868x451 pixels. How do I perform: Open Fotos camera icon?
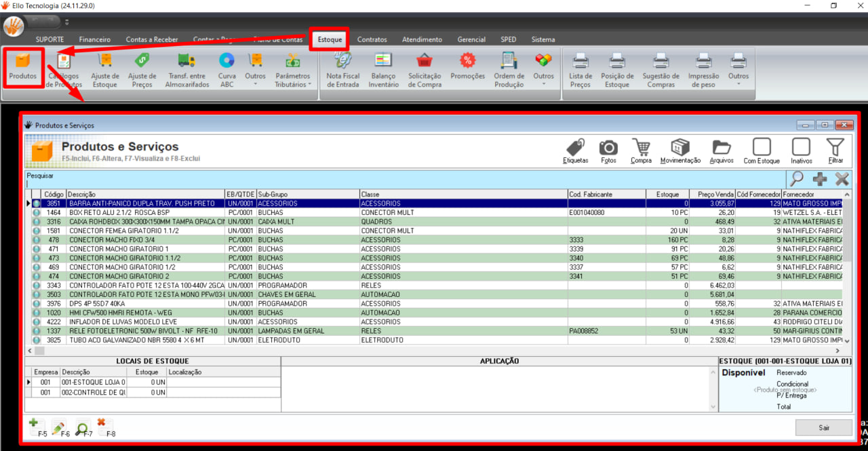click(608, 151)
